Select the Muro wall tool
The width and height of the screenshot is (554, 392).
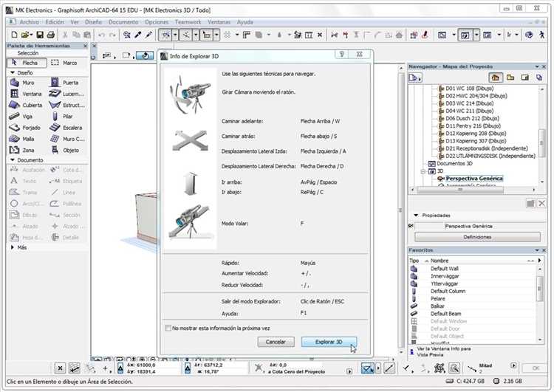coord(24,83)
